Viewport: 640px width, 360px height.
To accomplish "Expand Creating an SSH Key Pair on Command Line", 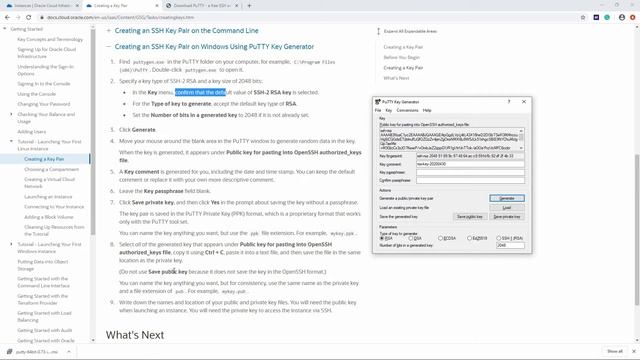I will 109,31.
